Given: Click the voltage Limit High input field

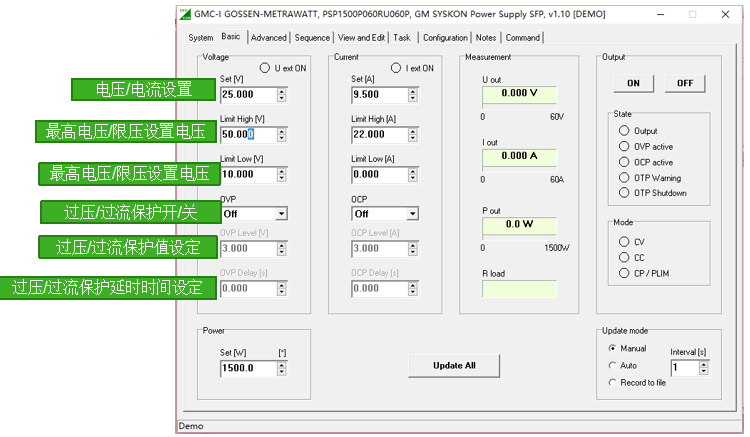Looking at the screenshot, I should pyautogui.click(x=246, y=134).
